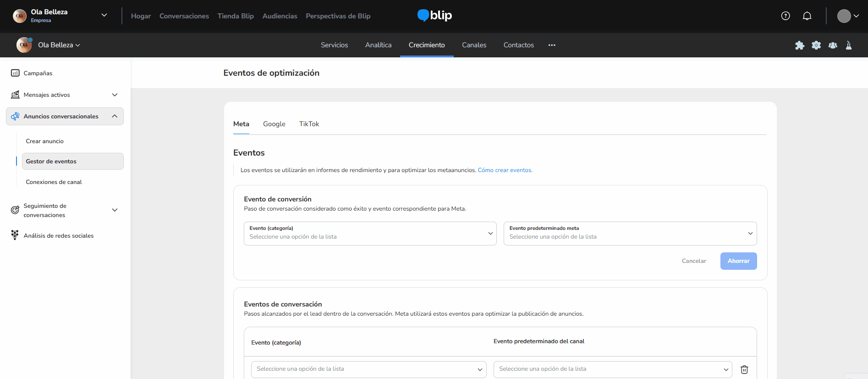The width and height of the screenshot is (868, 379).
Task: Click the puzzle piece extensions icon
Action: (x=800, y=45)
